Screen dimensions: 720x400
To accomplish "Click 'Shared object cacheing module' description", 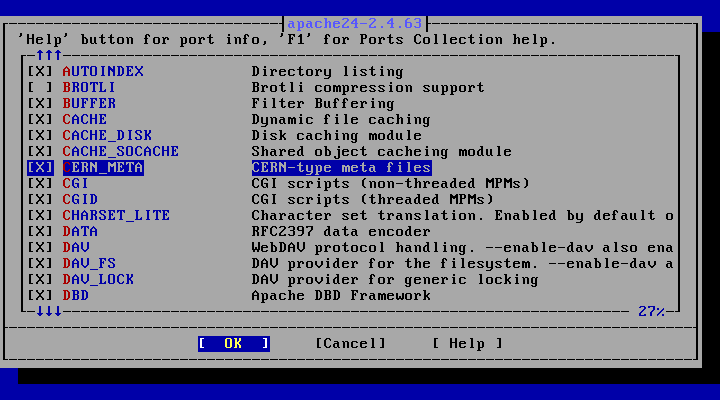I will 382,152.
